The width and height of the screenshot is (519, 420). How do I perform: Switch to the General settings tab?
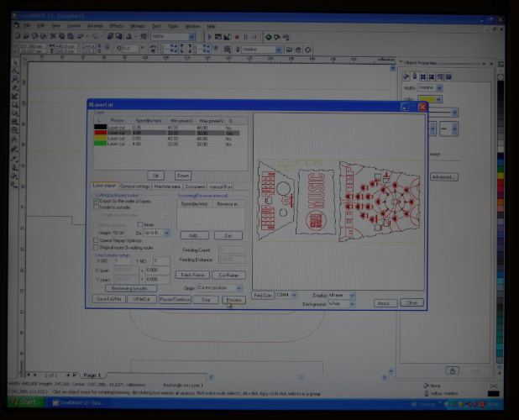click(134, 186)
